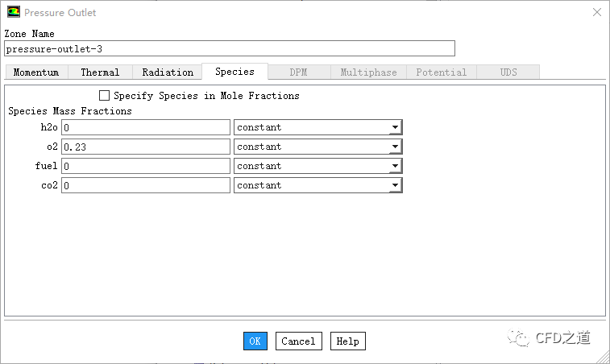The image size is (610, 364).
Task: Click the disabled Multiphase tab
Action: 368,72
